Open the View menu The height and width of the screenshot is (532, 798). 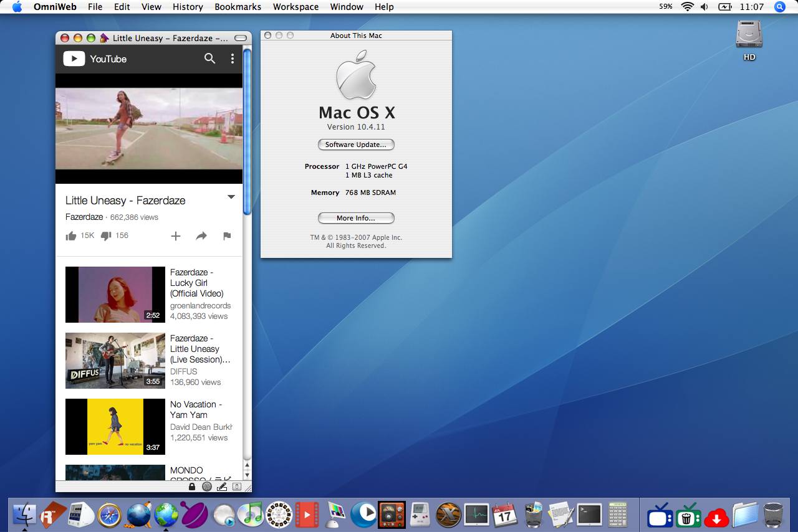[x=151, y=7]
